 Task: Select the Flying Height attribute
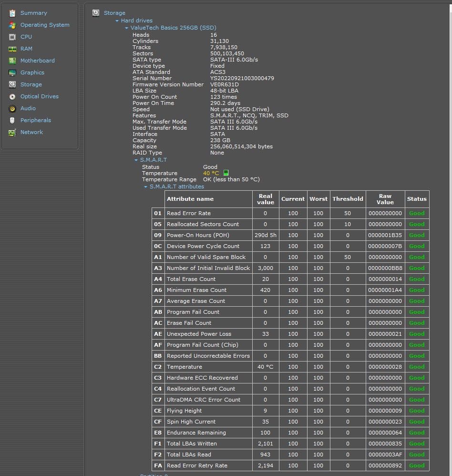coord(184,411)
